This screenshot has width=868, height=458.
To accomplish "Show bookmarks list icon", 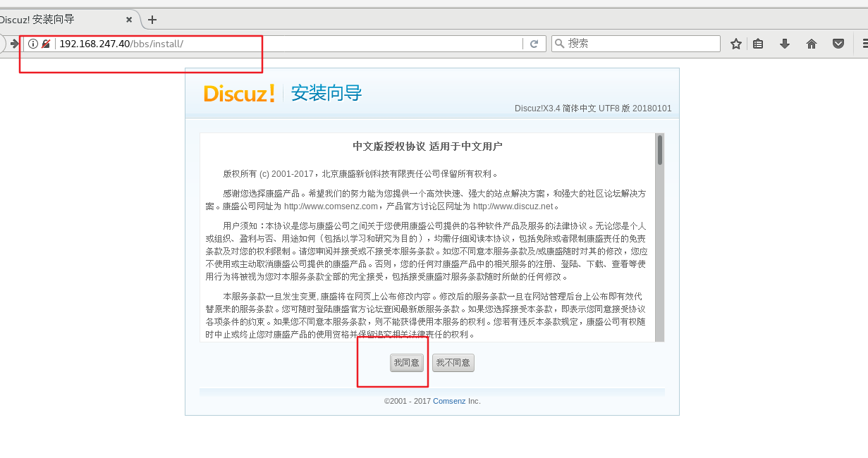I will click(x=758, y=44).
